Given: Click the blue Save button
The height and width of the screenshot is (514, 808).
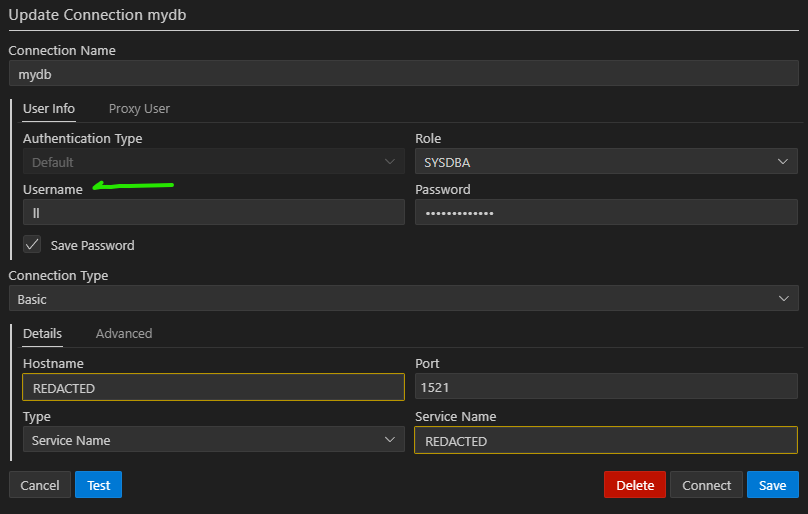Looking at the screenshot, I should coord(772,485).
